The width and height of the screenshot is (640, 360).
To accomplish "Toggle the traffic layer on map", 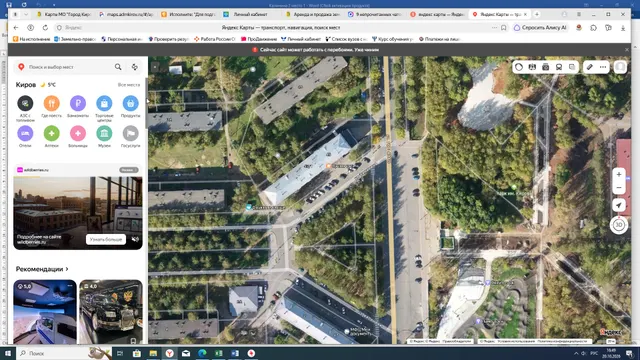I will [x=519, y=67].
